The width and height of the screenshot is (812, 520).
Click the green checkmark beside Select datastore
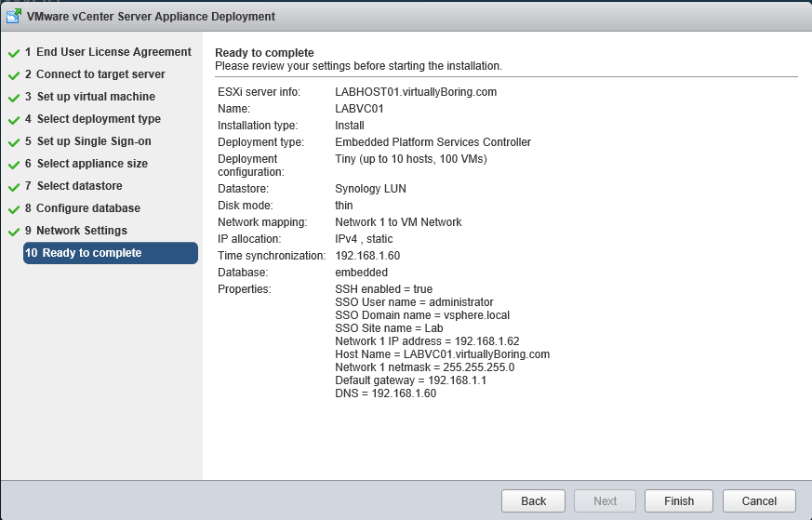click(x=14, y=186)
